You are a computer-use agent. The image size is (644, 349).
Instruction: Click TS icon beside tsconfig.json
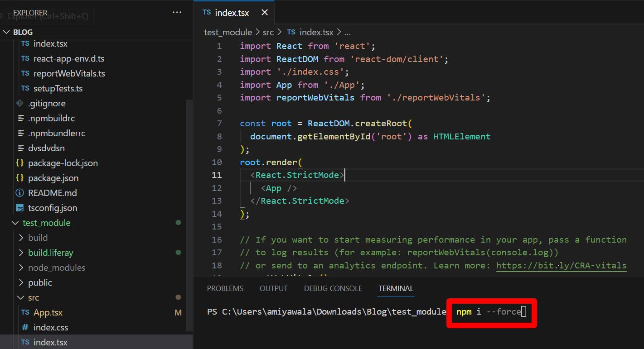20,208
